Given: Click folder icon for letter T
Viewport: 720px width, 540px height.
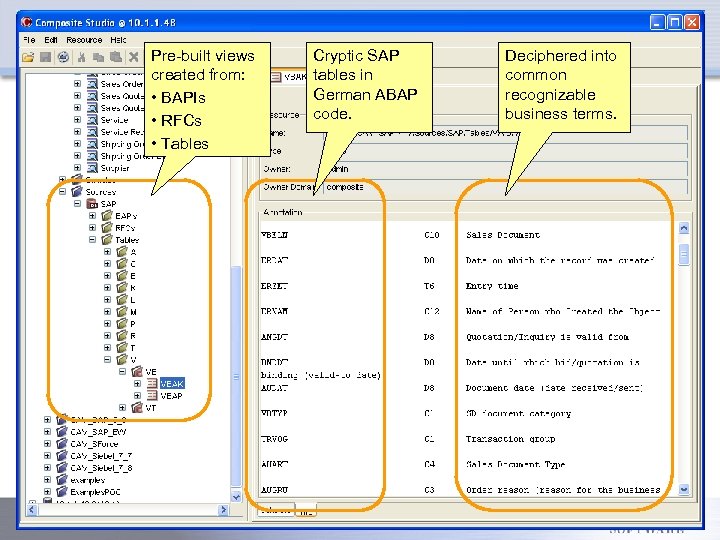Looking at the screenshot, I should tap(122, 347).
